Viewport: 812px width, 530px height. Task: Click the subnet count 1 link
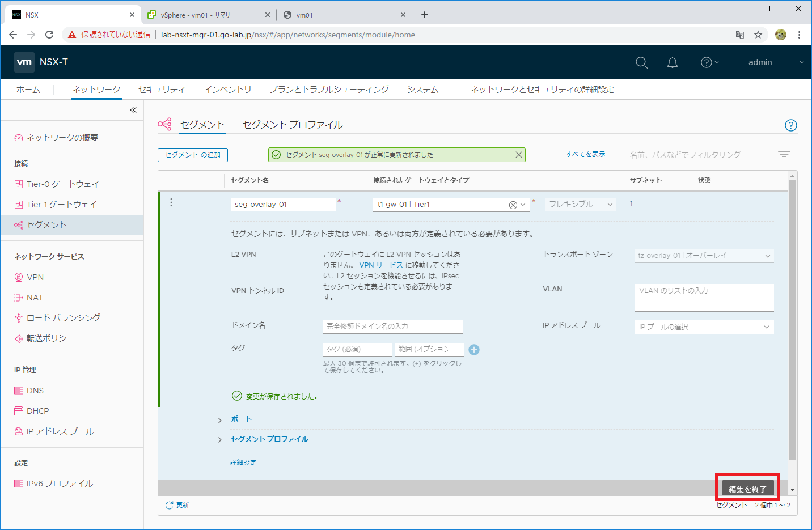point(631,203)
